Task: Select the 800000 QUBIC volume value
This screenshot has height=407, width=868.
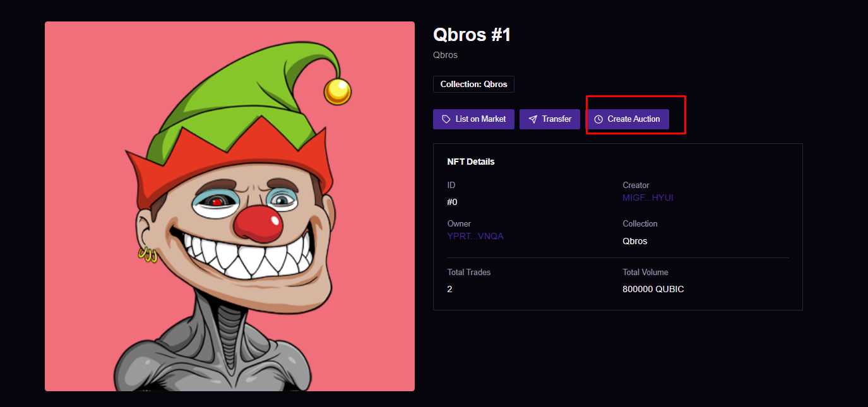Action: [653, 289]
